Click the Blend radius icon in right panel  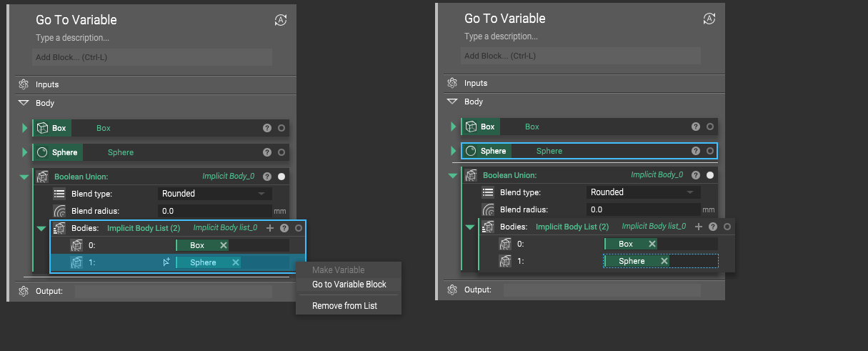click(x=488, y=209)
